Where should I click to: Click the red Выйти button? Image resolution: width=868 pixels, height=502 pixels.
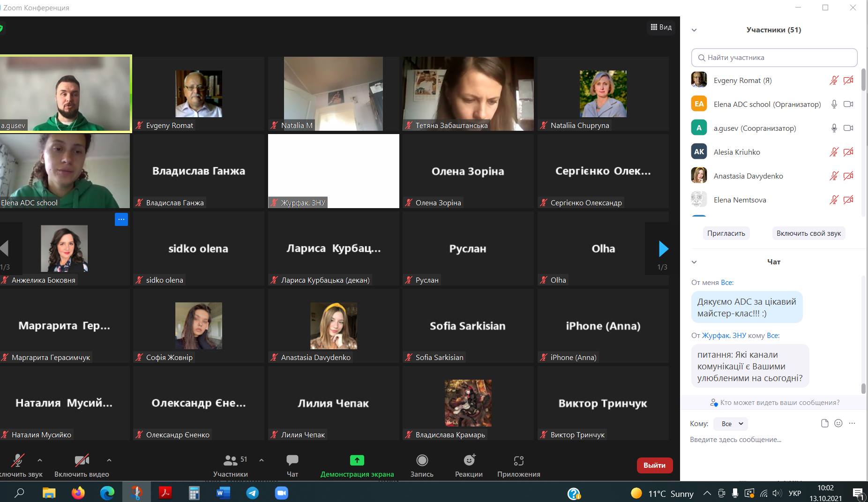[654, 465]
